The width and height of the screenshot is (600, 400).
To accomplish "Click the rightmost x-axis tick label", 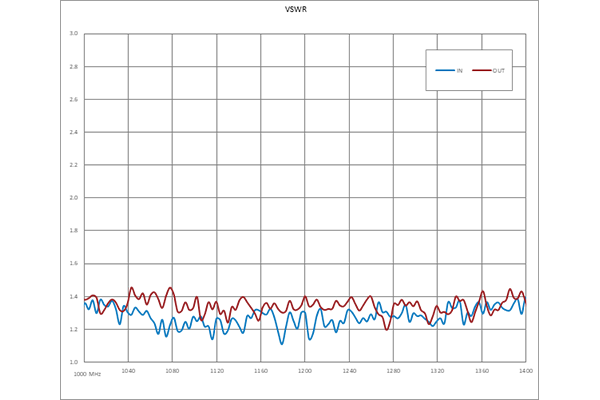I will pos(523,375).
